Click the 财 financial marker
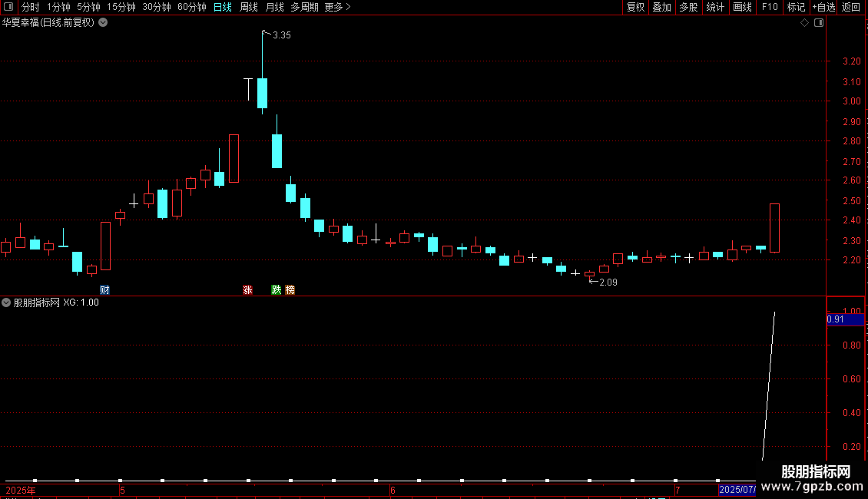Screen dimensions: 868x499 pos(104,290)
